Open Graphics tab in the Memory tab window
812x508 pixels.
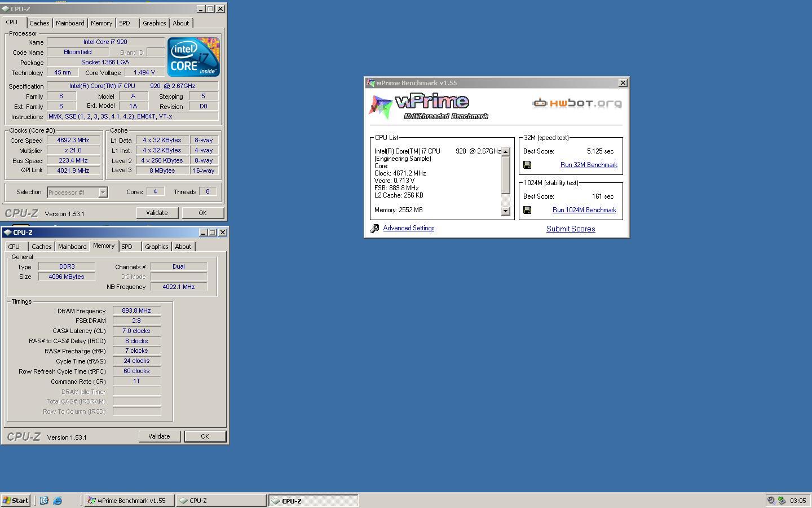coord(156,247)
